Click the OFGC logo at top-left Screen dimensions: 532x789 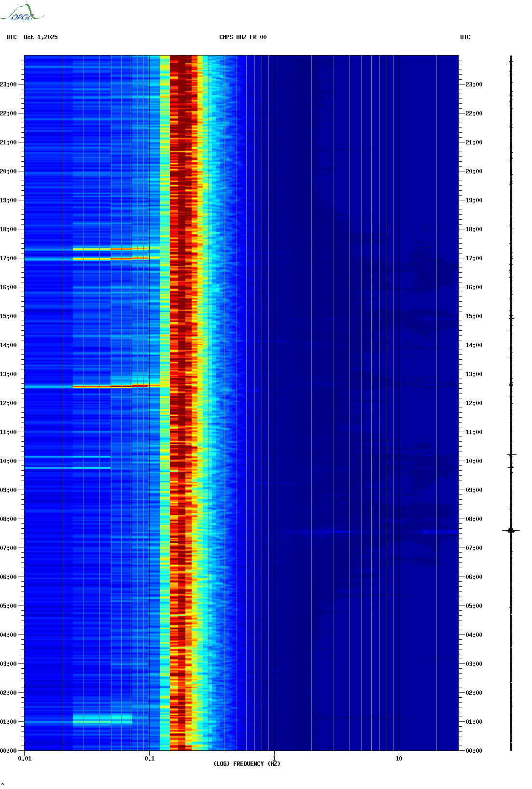point(22,12)
